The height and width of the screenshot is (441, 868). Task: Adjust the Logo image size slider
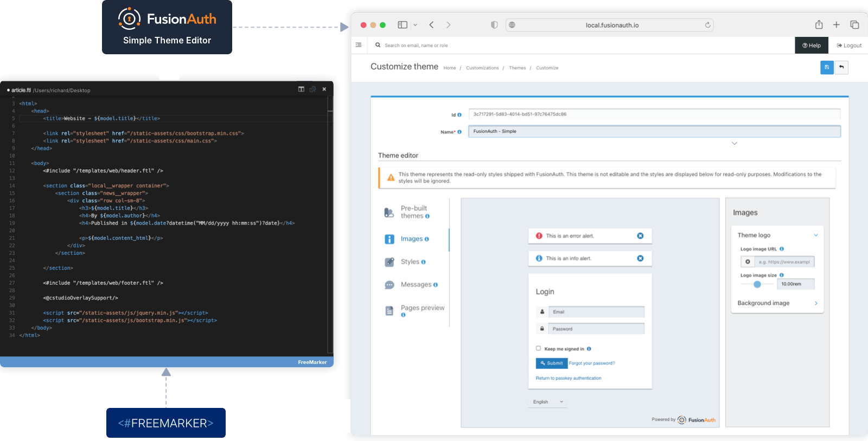(x=757, y=284)
